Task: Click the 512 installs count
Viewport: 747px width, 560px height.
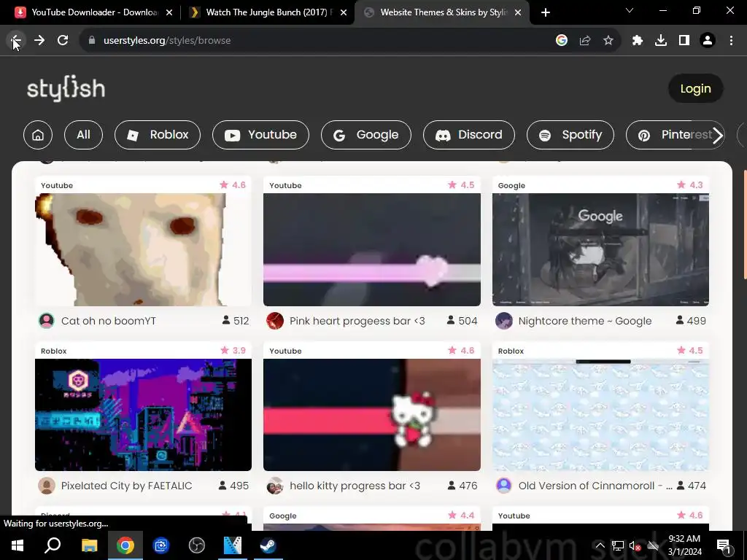Action: (x=236, y=321)
